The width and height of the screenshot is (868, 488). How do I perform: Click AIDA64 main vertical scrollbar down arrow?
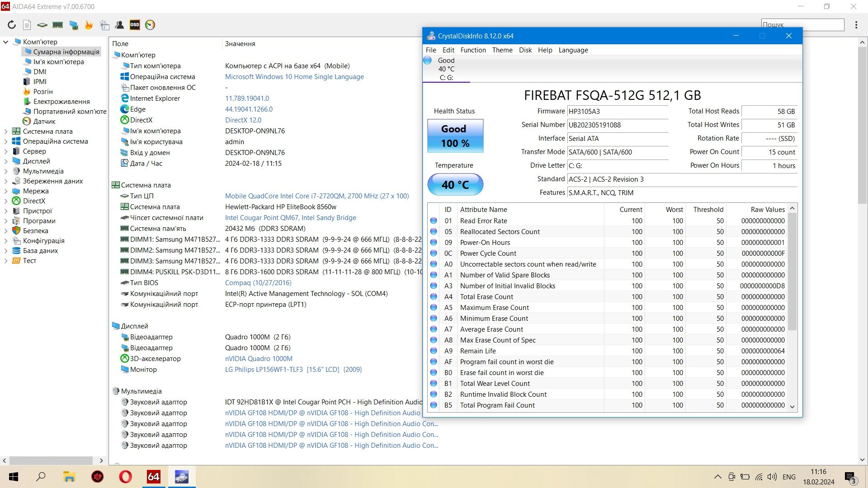click(x=862, y=460)
